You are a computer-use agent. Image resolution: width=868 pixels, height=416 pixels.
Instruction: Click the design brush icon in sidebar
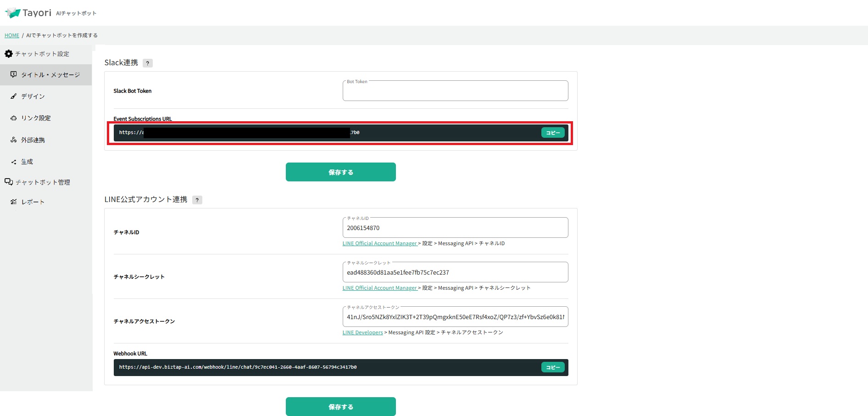(x=14, y=96)
